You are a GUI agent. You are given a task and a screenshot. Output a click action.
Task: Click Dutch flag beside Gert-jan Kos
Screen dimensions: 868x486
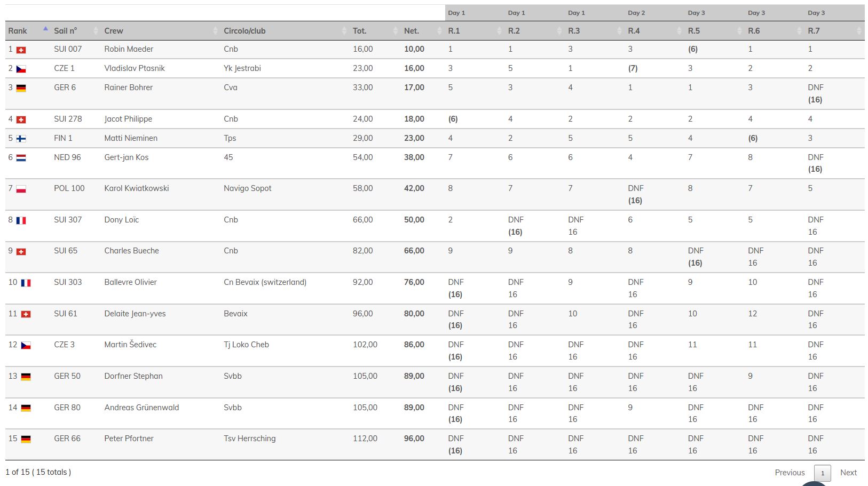pos(21,158)
